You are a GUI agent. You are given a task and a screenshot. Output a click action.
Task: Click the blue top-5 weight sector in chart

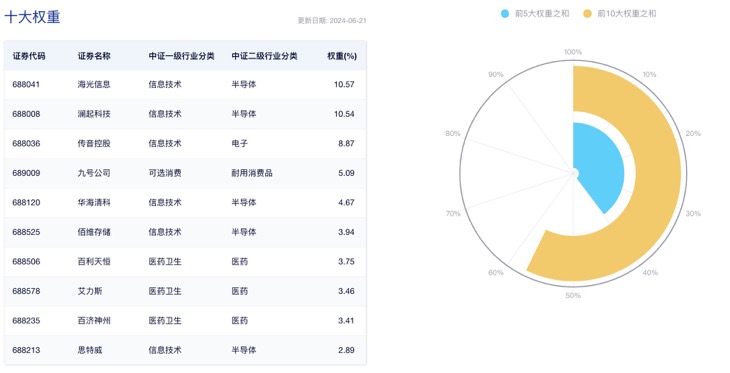pyautogui.click(x=599, y=168)
